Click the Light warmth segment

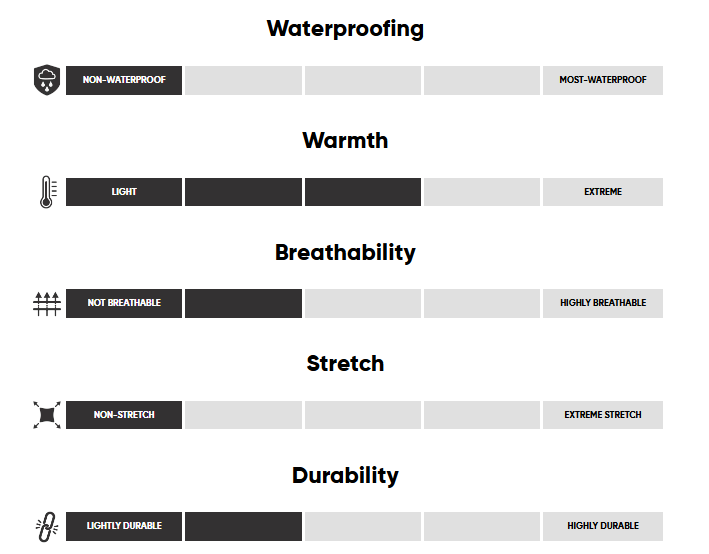[x=124, y=192]
